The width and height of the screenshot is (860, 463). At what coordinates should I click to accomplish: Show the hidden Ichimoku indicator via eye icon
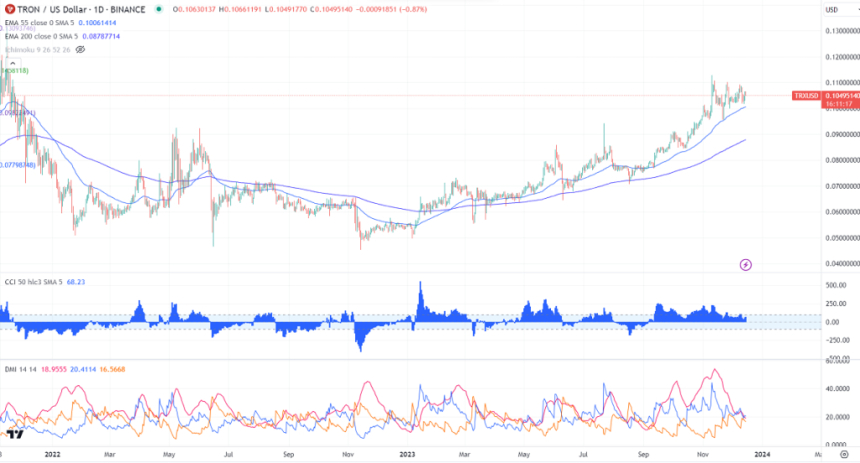pos(80,49)
